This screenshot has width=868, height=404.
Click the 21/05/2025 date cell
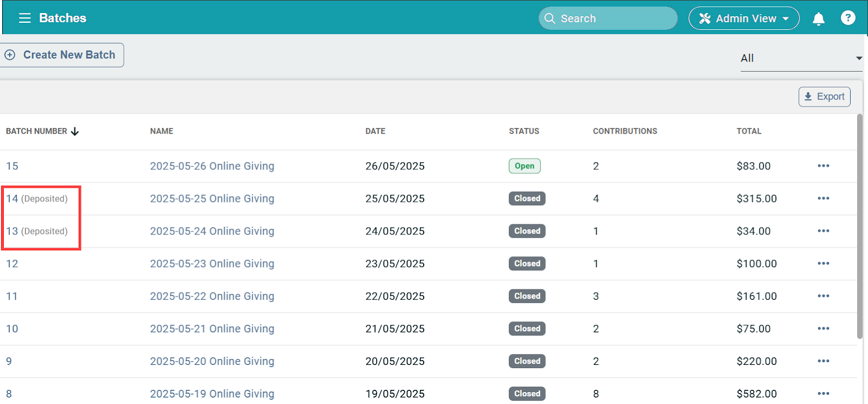[395, 329]
